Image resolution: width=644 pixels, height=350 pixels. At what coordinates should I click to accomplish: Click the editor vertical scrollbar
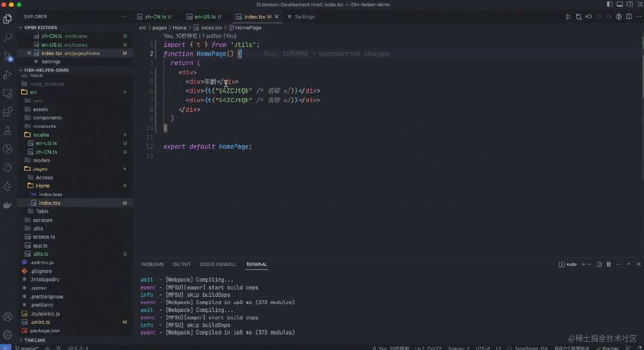pyautogui.click(x=642, y=66)
